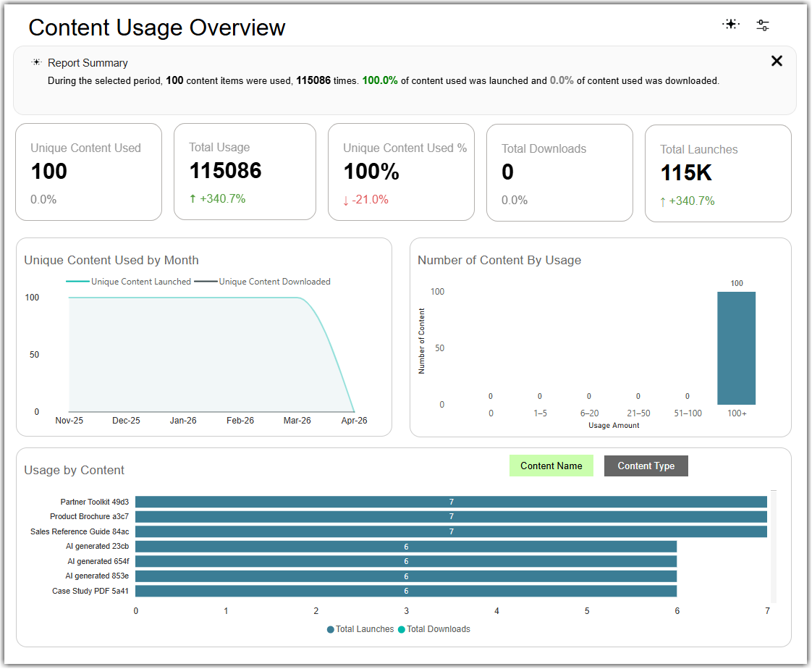812x669 pixels.
Task: Select the AI generated 23cb bar
Action: pos(406,547)
